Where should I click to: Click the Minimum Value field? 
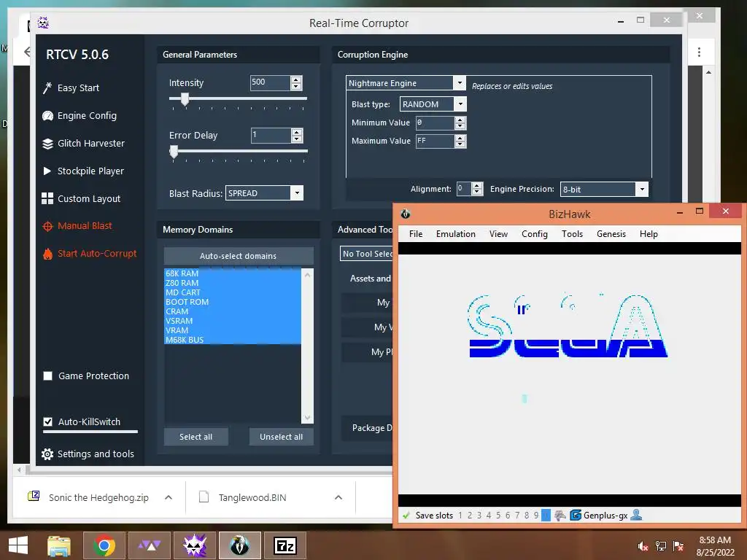435,122
